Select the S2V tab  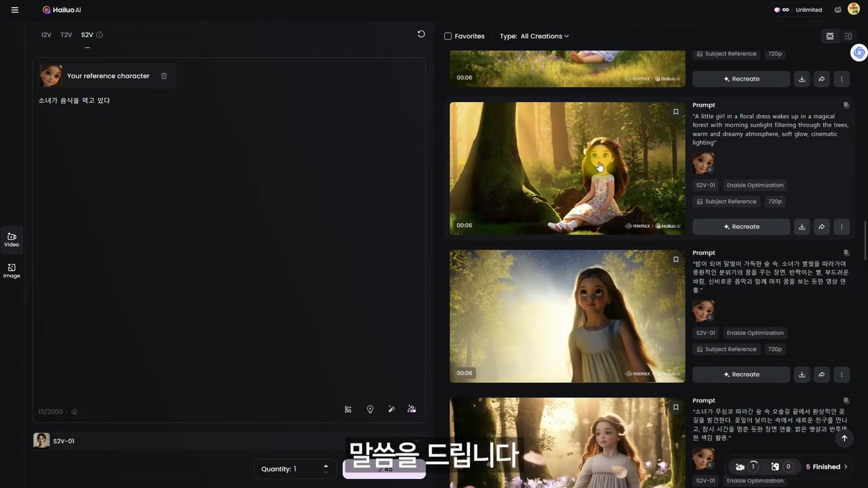87,35
